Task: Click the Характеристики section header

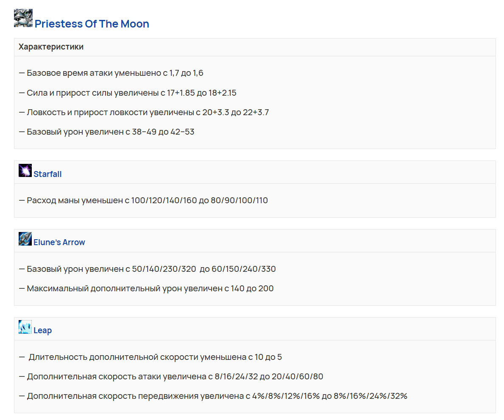Action: pos(51,47)
